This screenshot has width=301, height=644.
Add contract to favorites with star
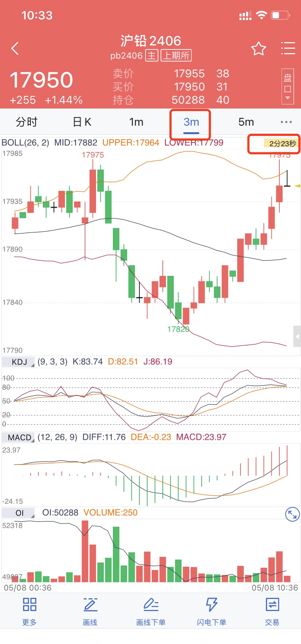point(258,49)
